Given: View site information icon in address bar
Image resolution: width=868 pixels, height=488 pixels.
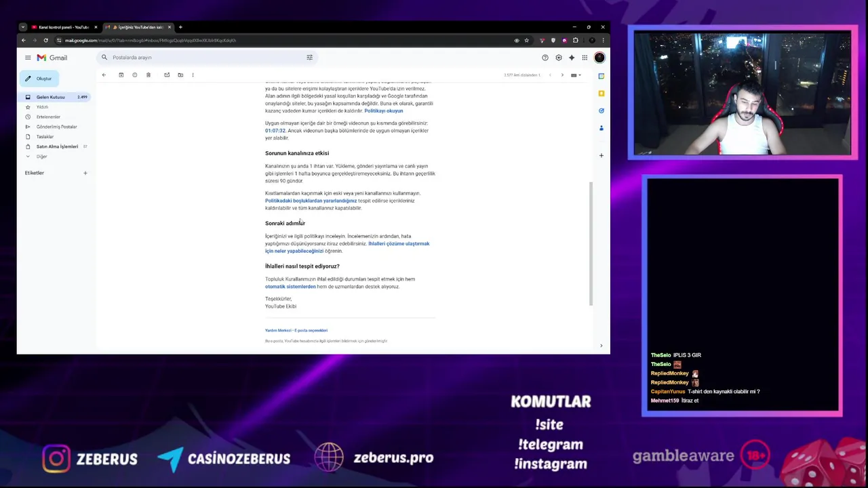Looking at the screenshot, I should [x=59, y=40].
